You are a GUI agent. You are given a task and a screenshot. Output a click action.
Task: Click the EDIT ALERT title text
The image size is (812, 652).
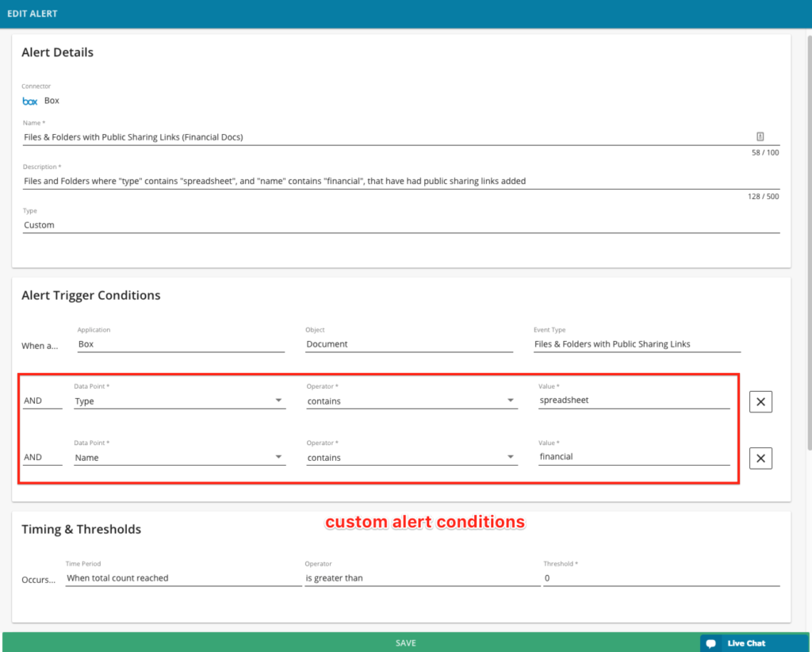point(32,14)
